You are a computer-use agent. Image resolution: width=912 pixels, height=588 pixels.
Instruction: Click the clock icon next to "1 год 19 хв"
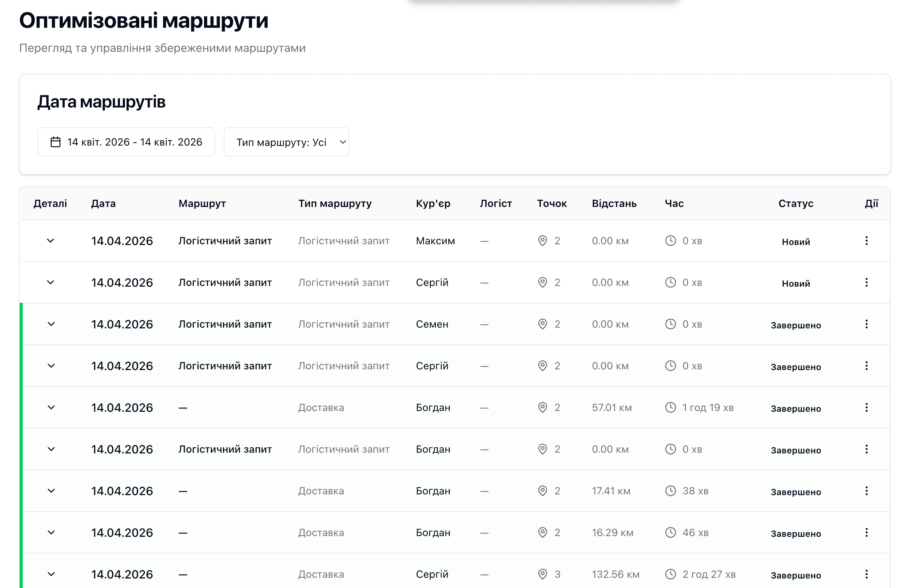[670, 407]
